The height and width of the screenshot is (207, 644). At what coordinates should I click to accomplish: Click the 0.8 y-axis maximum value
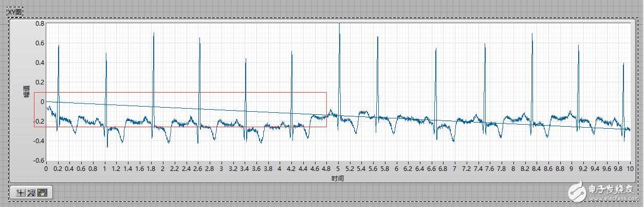point(40,24)
